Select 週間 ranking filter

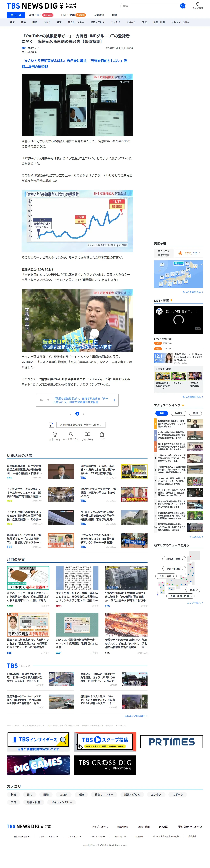pyautogui.click(x=195, y=413)
